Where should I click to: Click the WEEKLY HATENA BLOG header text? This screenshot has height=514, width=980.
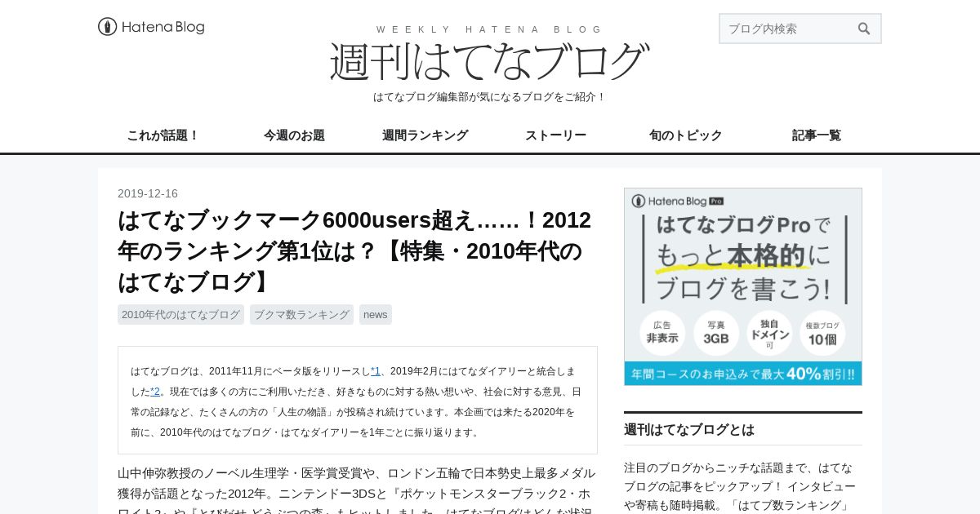490,29
